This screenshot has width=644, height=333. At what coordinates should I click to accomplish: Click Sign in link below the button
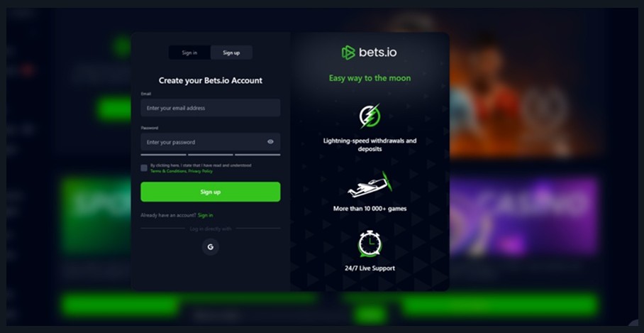click(206, 215)
